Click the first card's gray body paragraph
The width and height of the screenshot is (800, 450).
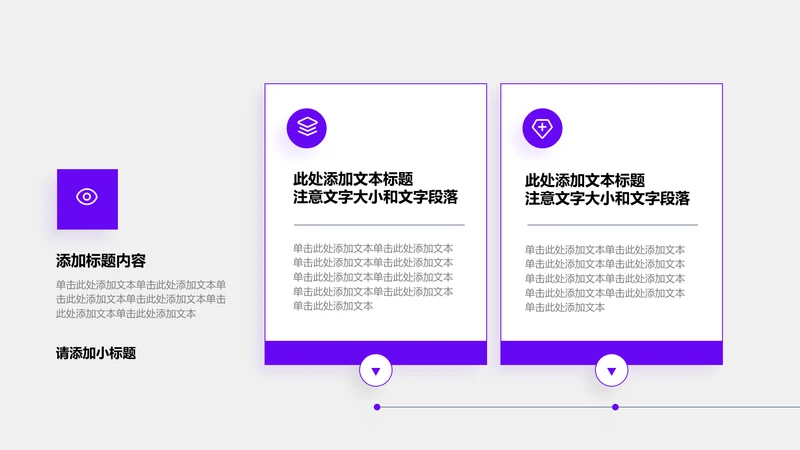tap(373, 277)
